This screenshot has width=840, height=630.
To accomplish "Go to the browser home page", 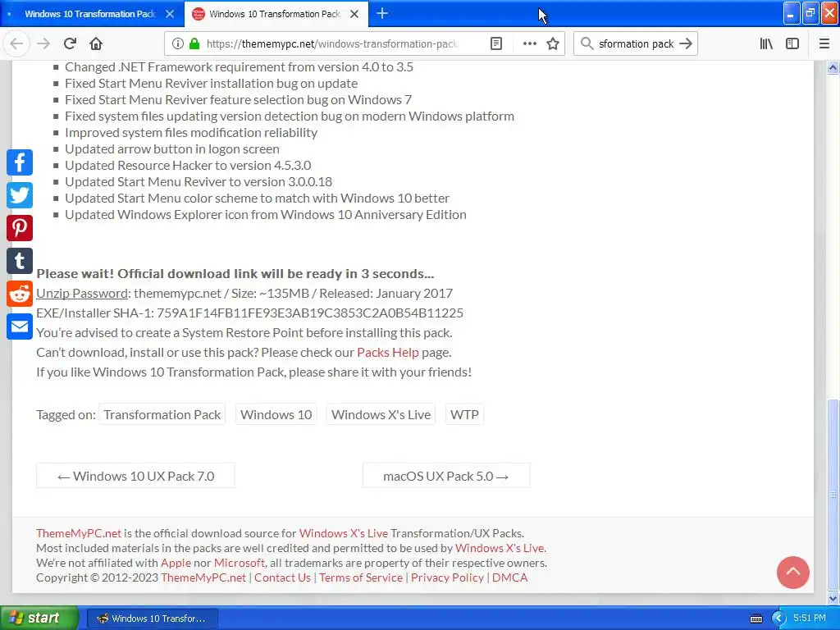I will pyautogui.click(x=96, y=44).
